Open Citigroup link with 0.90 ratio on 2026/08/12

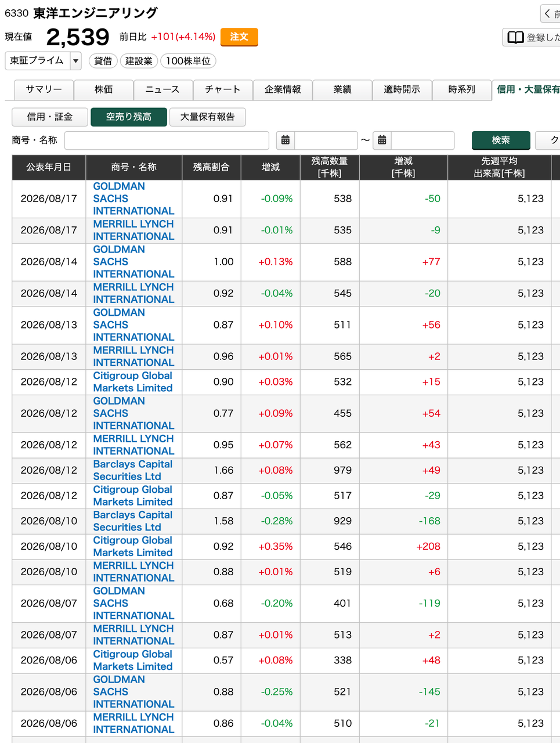pos(133,382)
